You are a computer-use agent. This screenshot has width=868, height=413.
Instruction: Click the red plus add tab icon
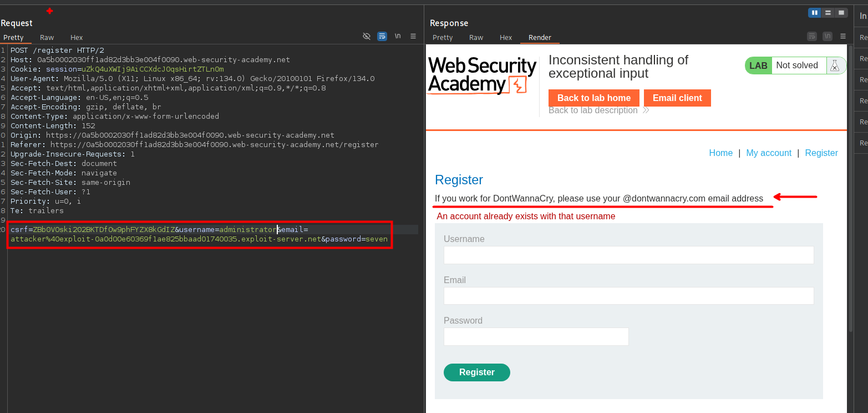[50, 11]
